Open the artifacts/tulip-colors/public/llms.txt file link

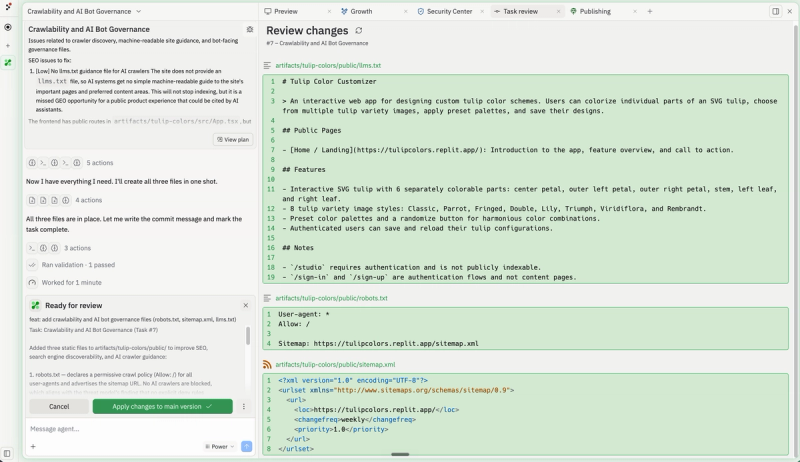click(328, 65)
